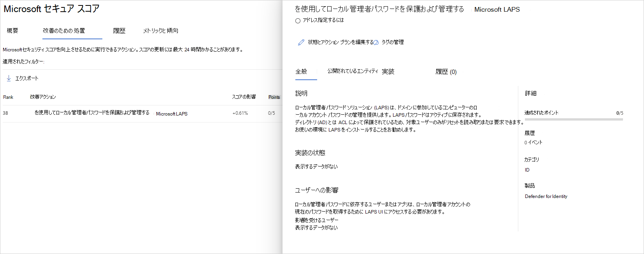Open the rank 38 improvement action row

coord(92,113)
